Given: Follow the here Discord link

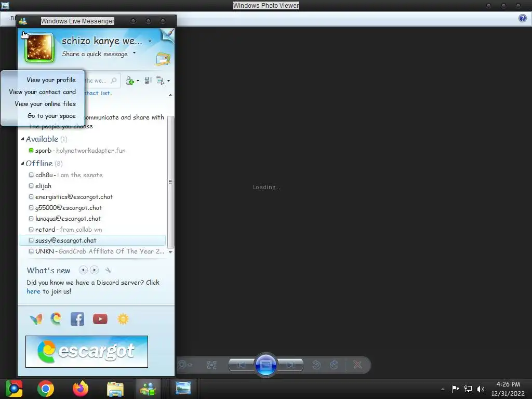Looking at the screenshot, I should pyautogui.click(x=33, y=291).
